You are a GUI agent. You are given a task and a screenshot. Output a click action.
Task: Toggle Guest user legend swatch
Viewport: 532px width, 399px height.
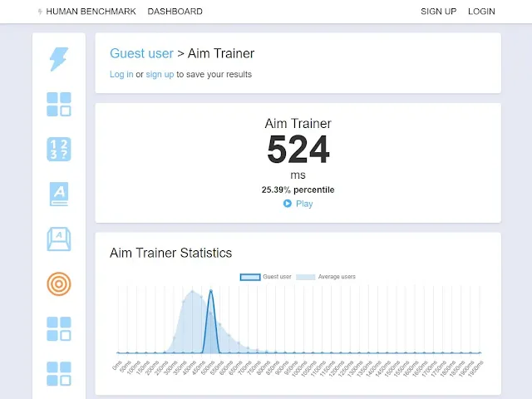(x=250, y=277)
